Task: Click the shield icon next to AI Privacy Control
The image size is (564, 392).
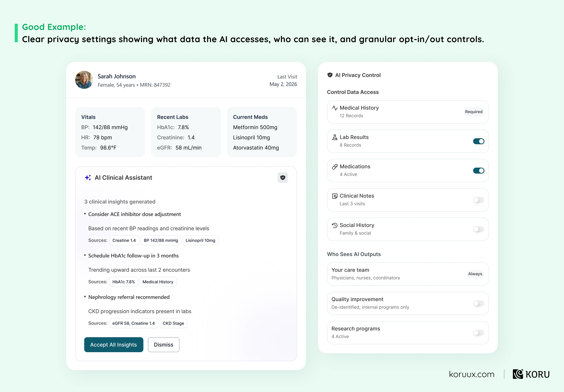Action: point(330,75)
